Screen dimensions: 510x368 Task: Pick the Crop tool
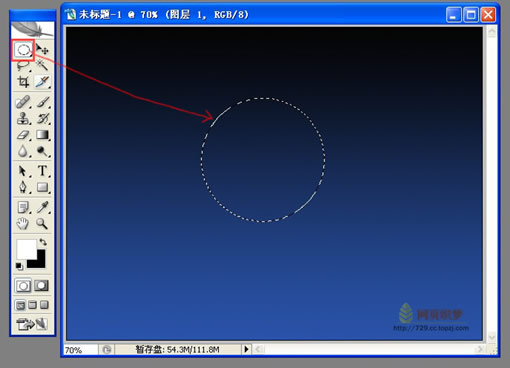23,82
